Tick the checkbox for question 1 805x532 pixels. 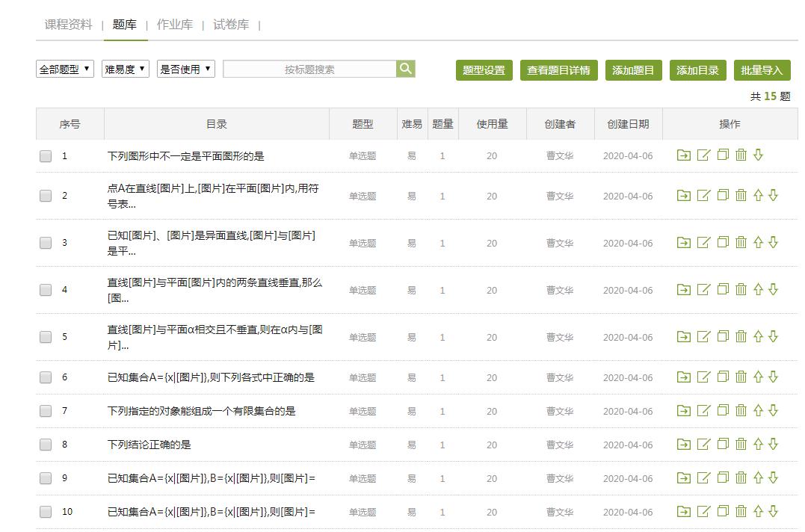46,156
